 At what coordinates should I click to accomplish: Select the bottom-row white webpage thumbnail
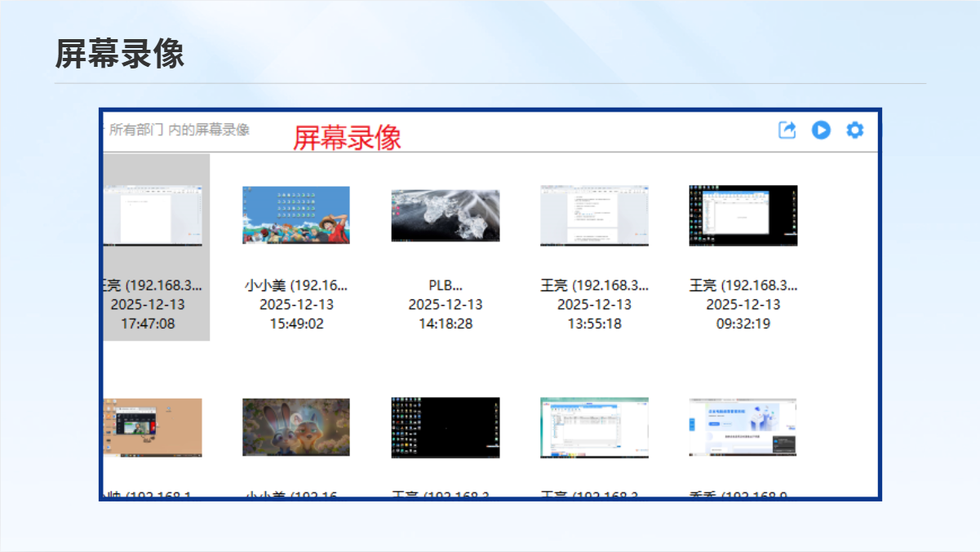(743, 427)
